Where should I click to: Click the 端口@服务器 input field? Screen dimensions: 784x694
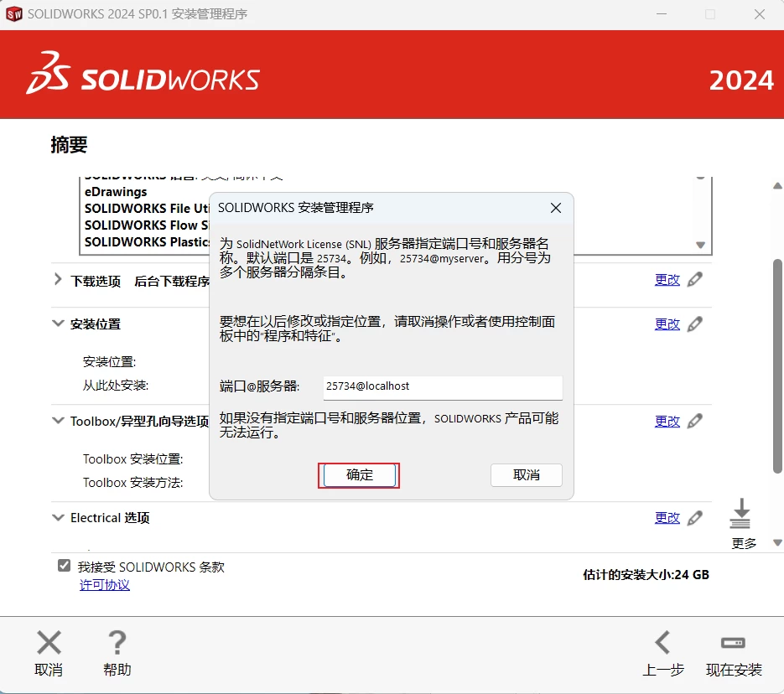tap(442, 386)
